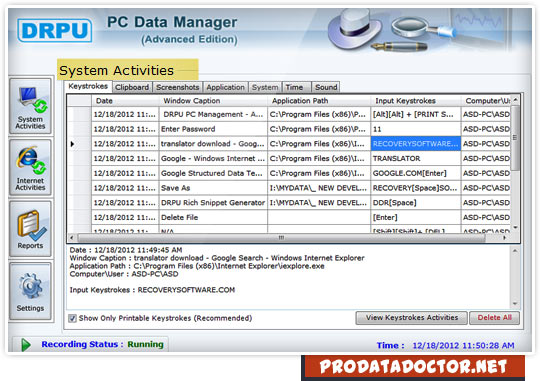Image resolution: width=540 pixels, height=381 pixels.
Task: Select the 'Enter Password' caption cell
Action: (213, 129)
